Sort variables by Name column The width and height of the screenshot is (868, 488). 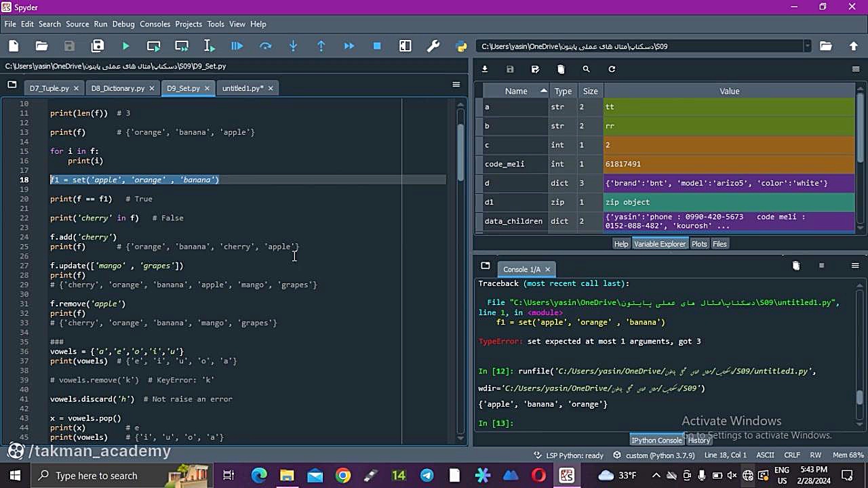tap(515, 91)
